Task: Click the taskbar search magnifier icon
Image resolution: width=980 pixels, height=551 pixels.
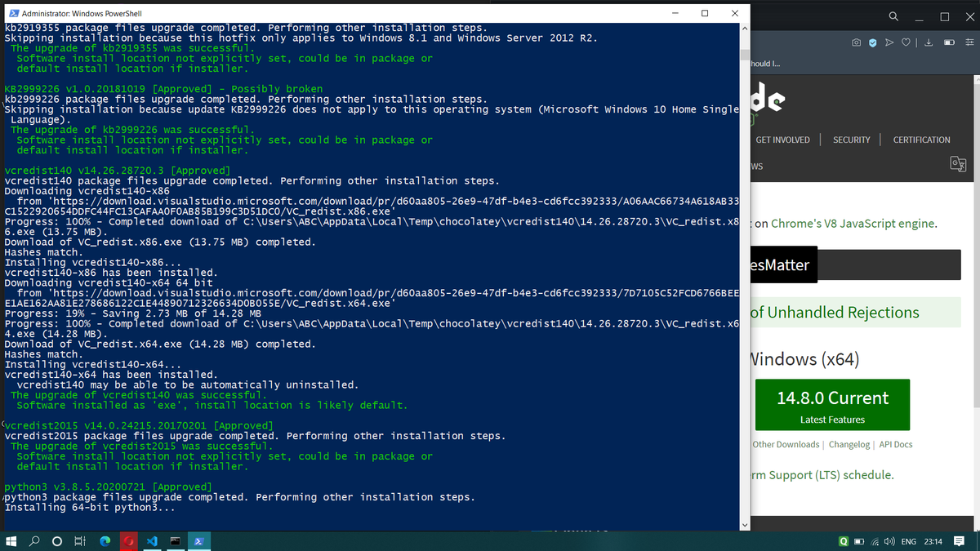Action: [36, 541]
